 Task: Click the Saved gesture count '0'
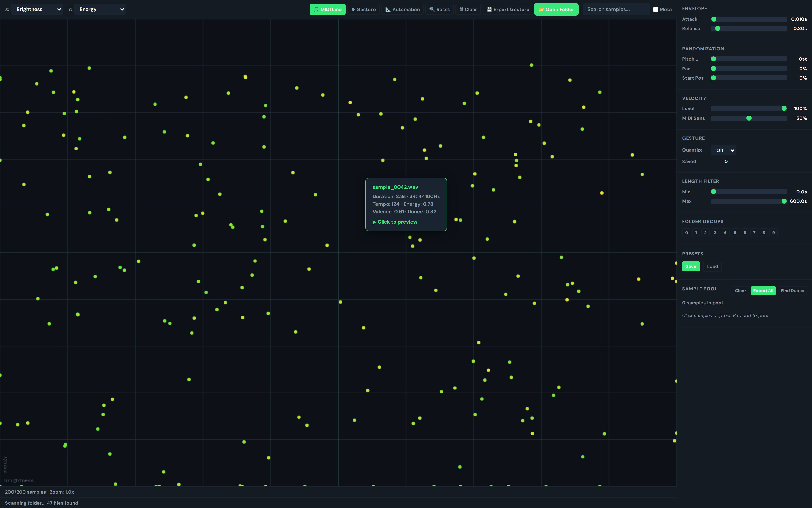(726, 161)
